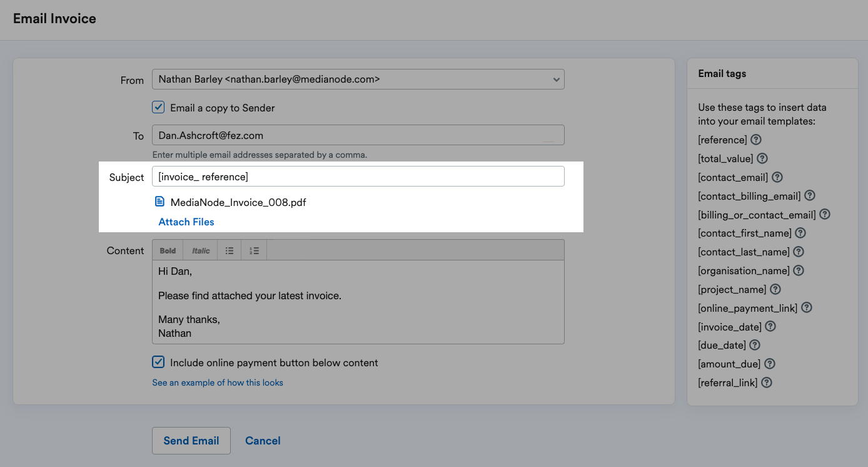Click the PDF document icon beside MediaNode_Invoice_008.pdf
Image resolution: width=868 pixels, height=467 pixels.
coord(159,202)
